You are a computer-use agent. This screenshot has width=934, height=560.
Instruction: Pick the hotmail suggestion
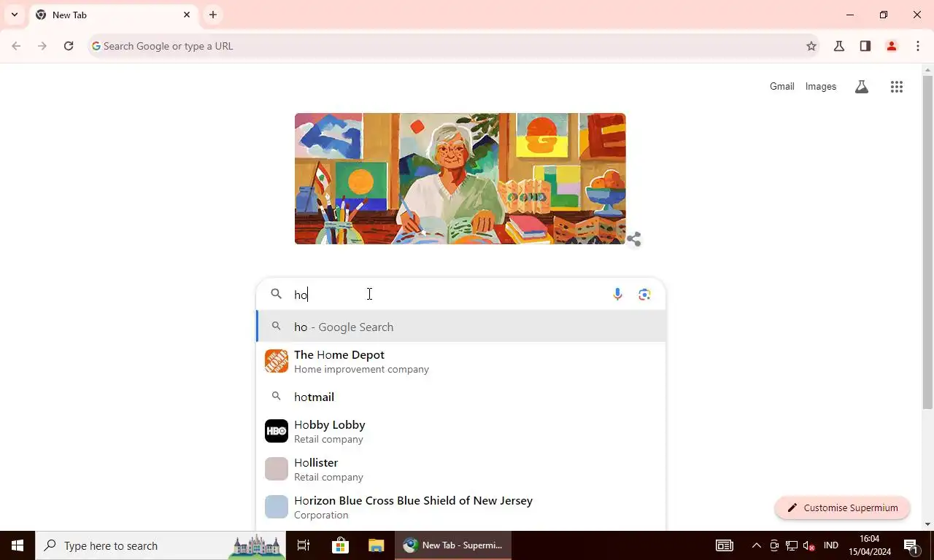coord(461,397)
